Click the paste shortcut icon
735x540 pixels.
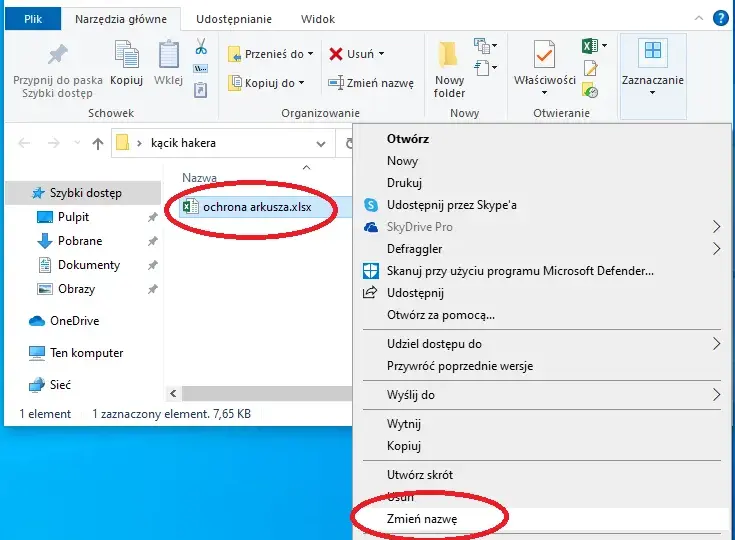click(x=201, y=90)
